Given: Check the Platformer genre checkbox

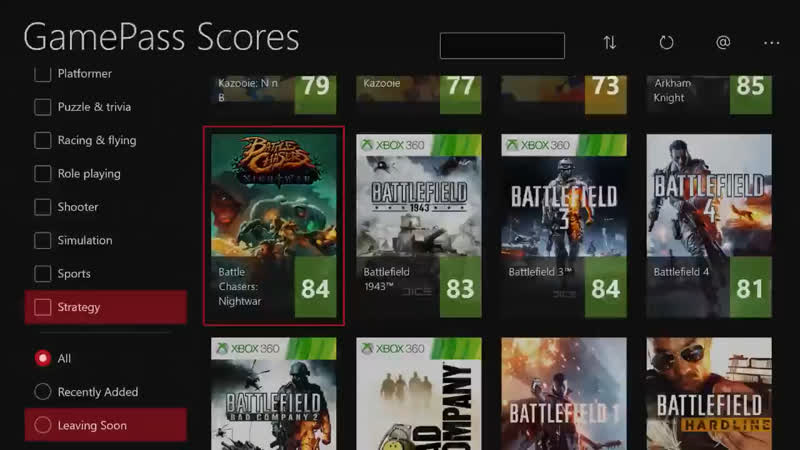Looking at the screenshot, I should (43, 73).
